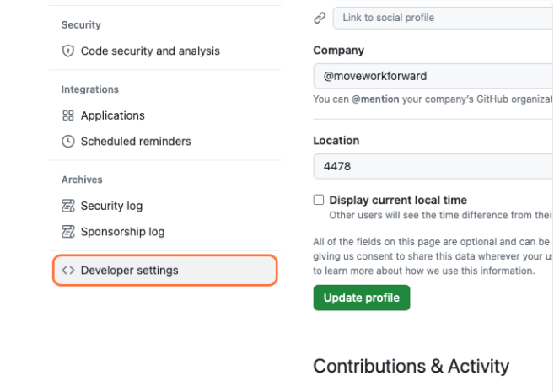Screen dimensions: 554x392
Task: Open Code security and analysis settings
Action: pyautogui.click(x=150, y=51)
